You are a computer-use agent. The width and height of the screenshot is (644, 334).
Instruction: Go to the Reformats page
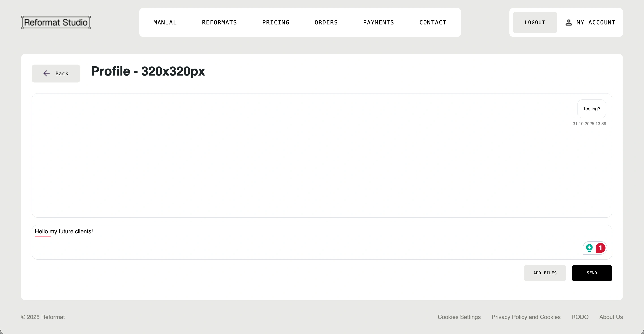tap(219, 22)
